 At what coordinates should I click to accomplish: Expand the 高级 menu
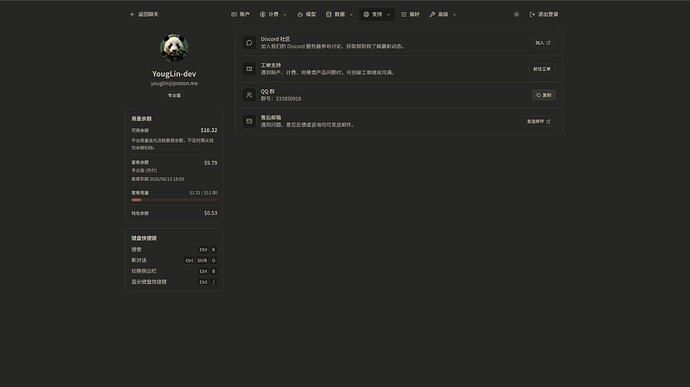tap(443, 14)
